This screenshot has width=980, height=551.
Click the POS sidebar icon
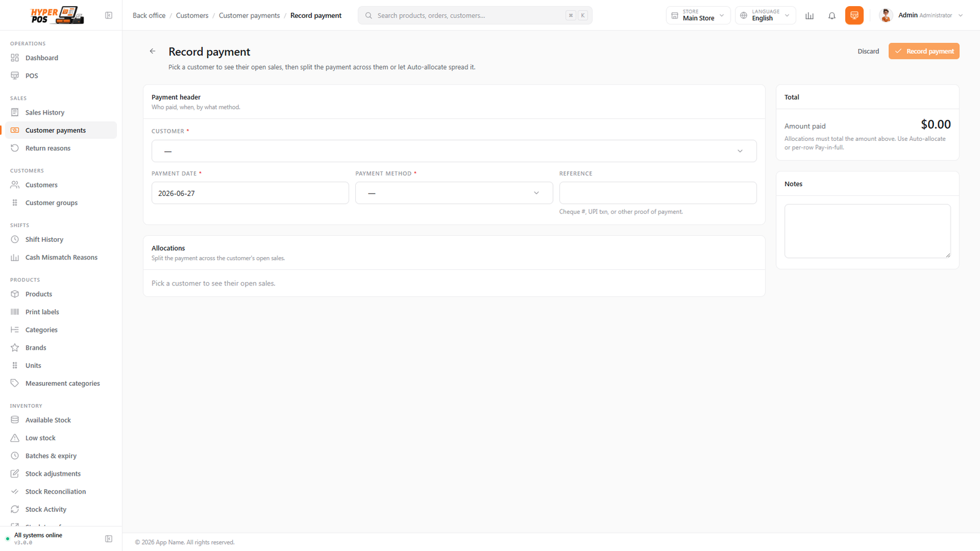(15, 76)
